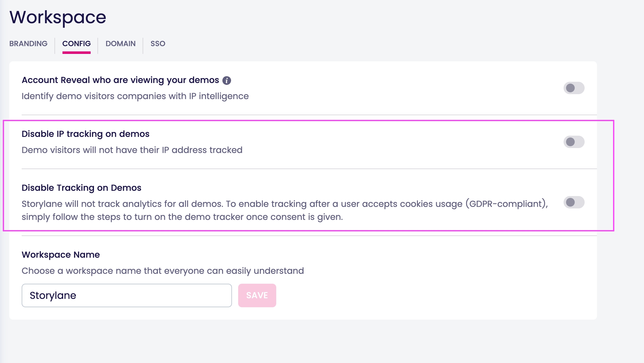Click the Disable Tracking on Demos title

tap(81, 188)
